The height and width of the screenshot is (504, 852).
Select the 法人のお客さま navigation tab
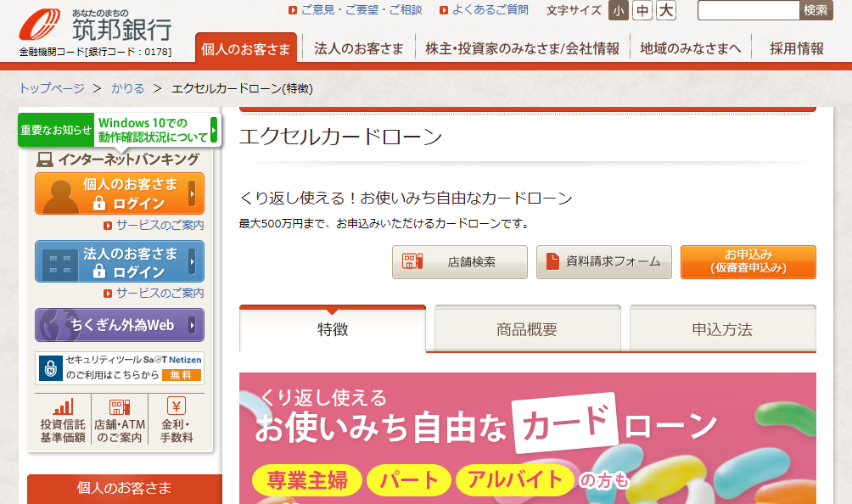(359, 48)
